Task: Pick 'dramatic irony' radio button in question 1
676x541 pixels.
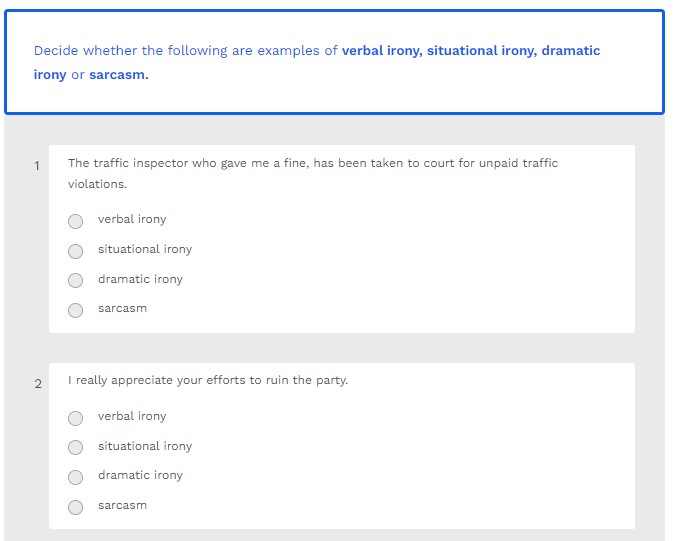Action: [75, 281]
